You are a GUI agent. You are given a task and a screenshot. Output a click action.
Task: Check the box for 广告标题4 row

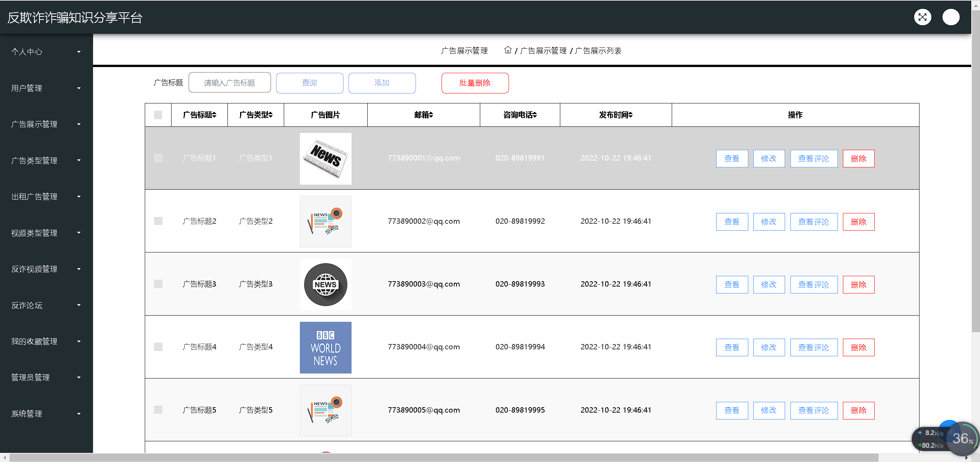pos(158,347)
